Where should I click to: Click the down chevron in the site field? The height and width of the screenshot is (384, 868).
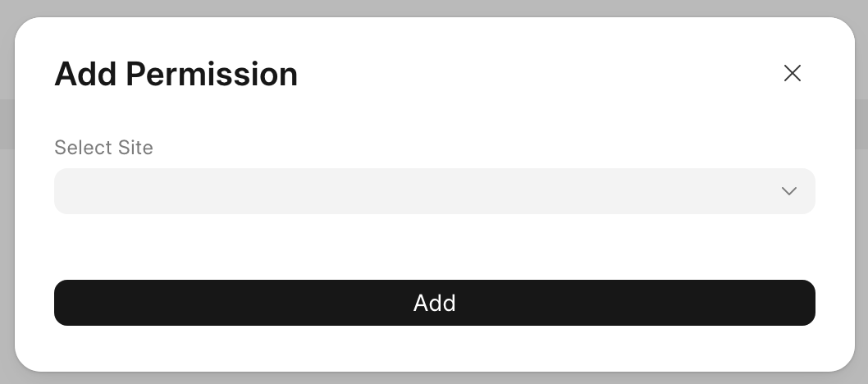coord(788,191)
